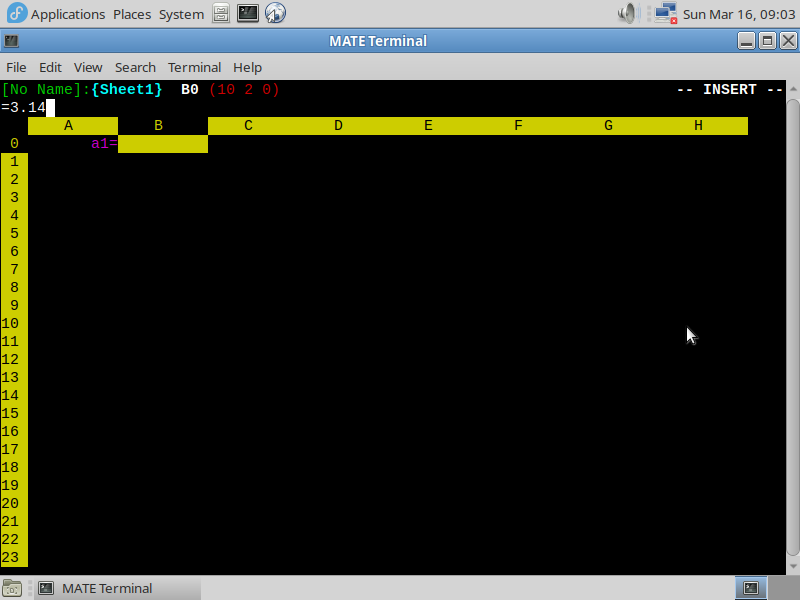
Task: Open the System menu
Action: (x=181, y=14)
